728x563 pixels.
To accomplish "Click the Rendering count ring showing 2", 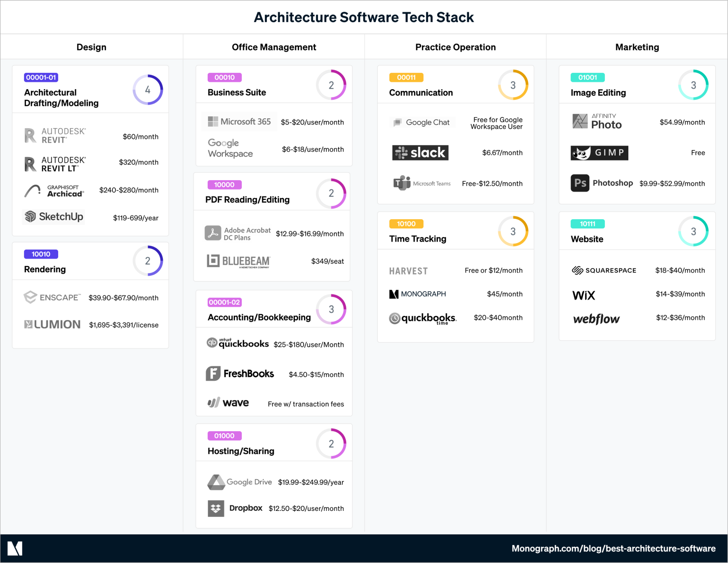I will click(x=148, y=261).
